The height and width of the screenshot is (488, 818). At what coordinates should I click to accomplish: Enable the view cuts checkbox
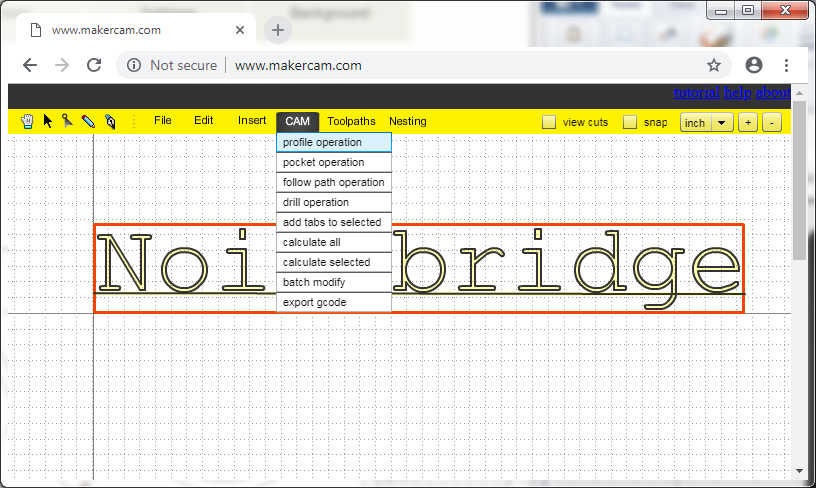click(x=549, y=122)
